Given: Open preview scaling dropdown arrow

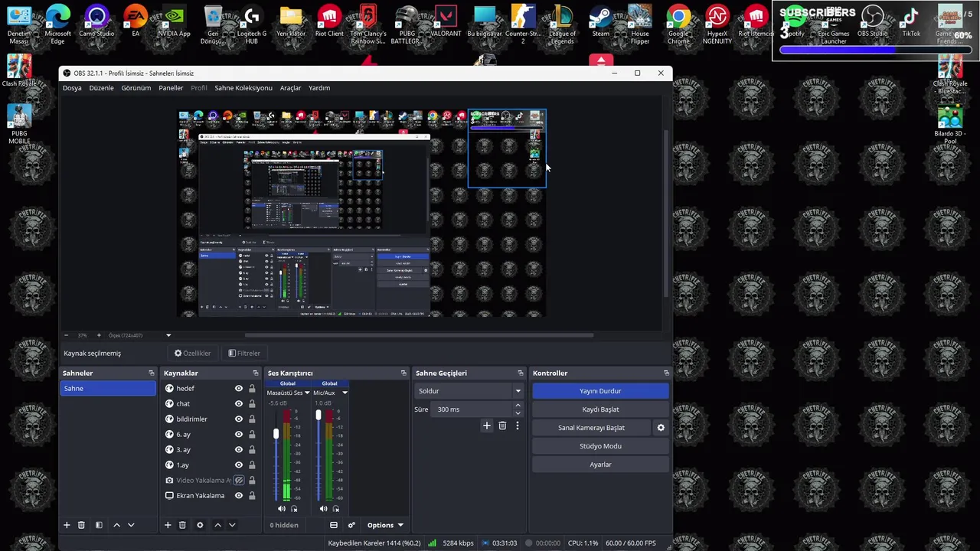Looking at the screenshot, I should click(x=168, y=335).
